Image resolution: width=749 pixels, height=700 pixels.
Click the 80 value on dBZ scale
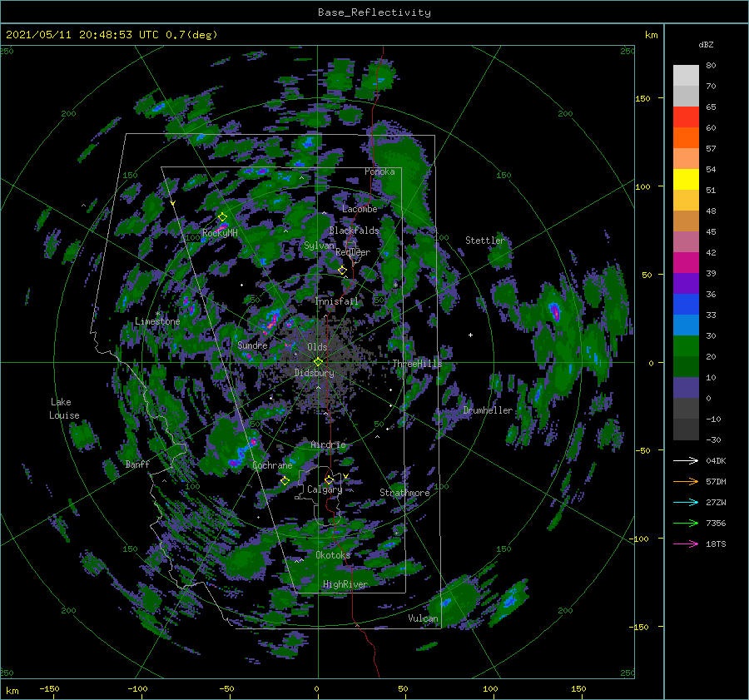pyautogui.click(x=711, y=66)
